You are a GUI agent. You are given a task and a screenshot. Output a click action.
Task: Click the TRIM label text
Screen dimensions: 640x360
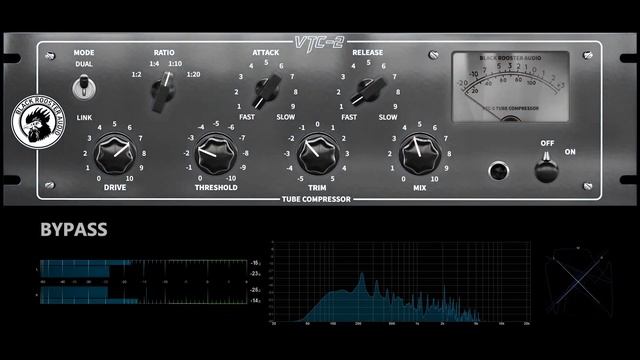pyautogui.click(x=317, y=188)
